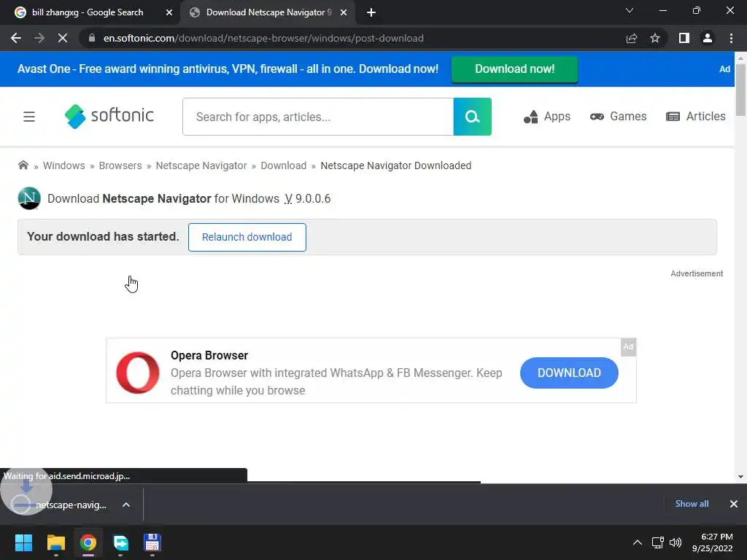
Task: Open the Chrome profile menu
Action: click(x=708, y=38)
